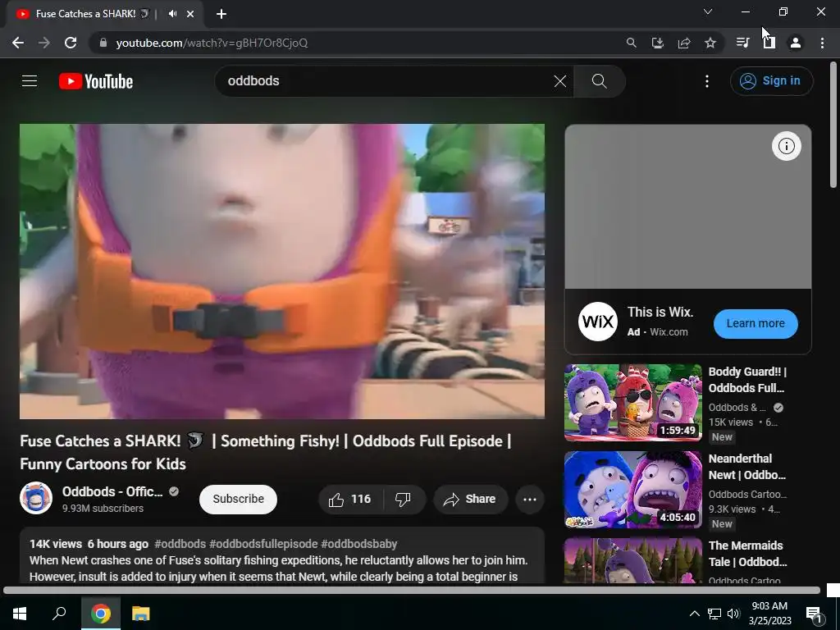Screen dimensions: 840x630
Task: Open Windows taskbar search
Action: (59, 614)
